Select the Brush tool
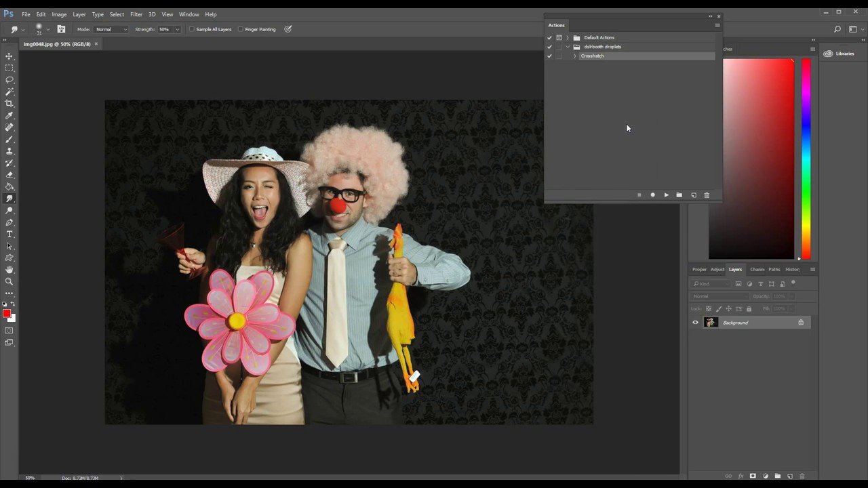The image size is (868, 488). click(x=9, y=139)
